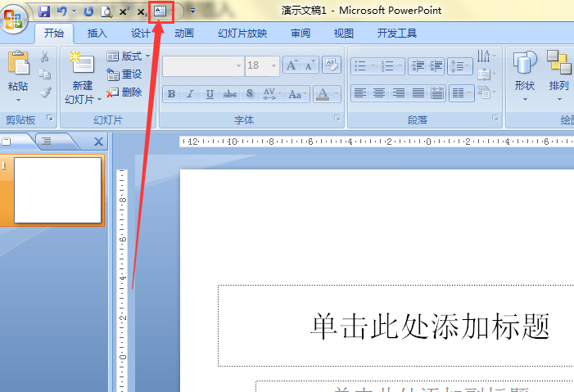Align text right
The image size is (574, 392).
(x=399, y=93)
